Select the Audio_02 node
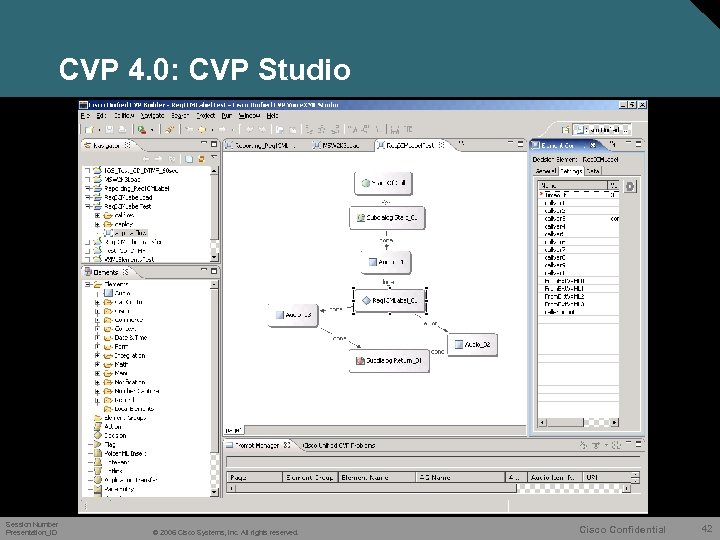720x540 pixels. click(472, 344)
